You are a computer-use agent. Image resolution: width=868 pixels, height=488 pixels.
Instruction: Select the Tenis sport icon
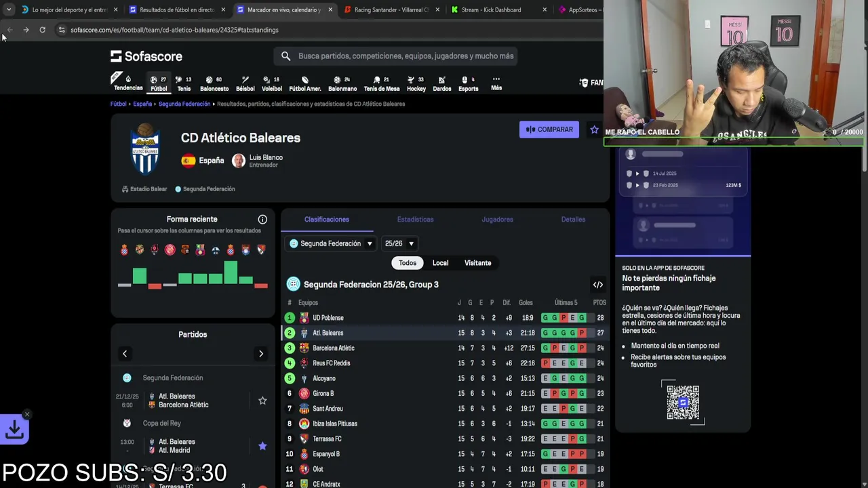pyautogui.click(x=184, y=83)
